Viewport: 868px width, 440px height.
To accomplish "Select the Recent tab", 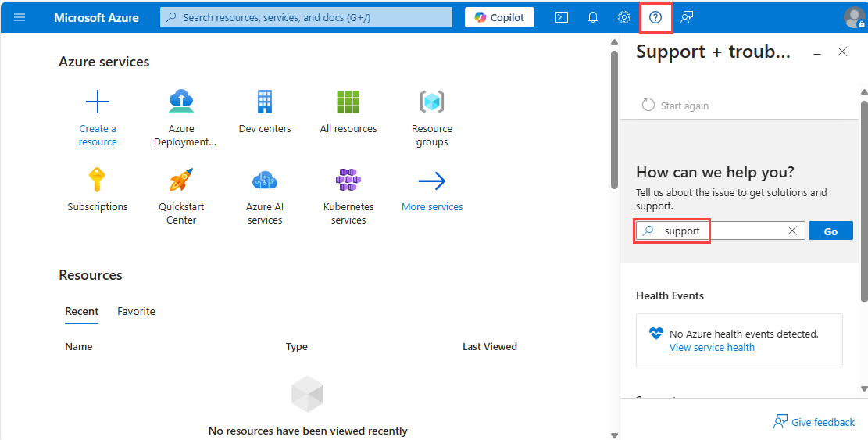I will tap(81, 311).
